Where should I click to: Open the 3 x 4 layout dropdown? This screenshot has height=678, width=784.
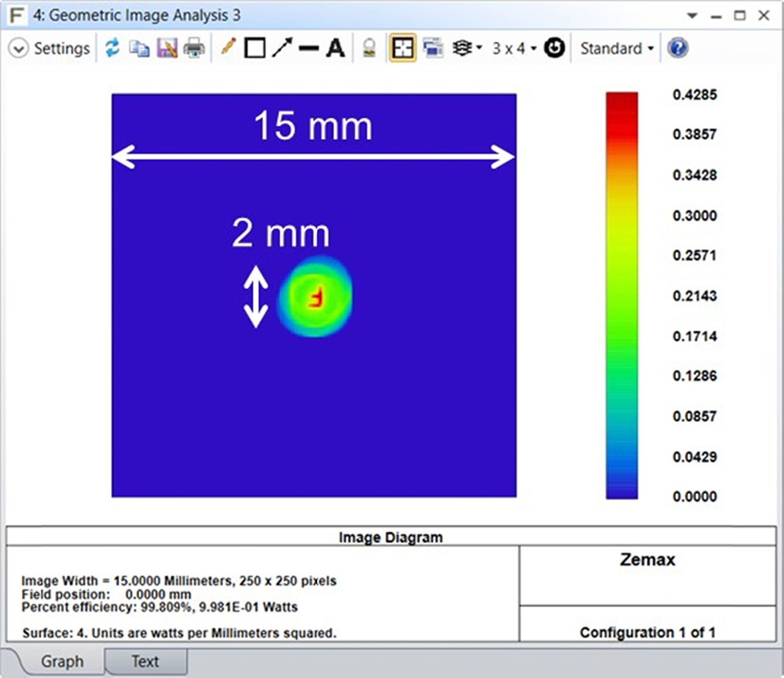click(511, 48)
